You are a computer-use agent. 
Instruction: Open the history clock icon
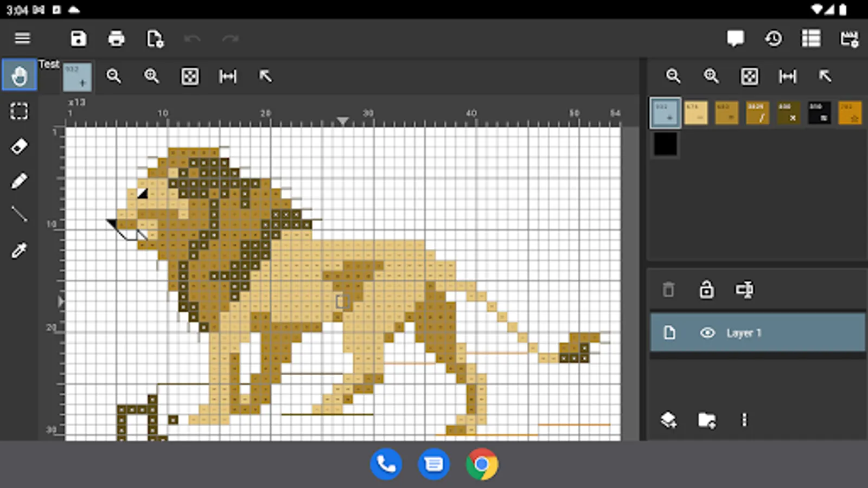coord(774,38)
